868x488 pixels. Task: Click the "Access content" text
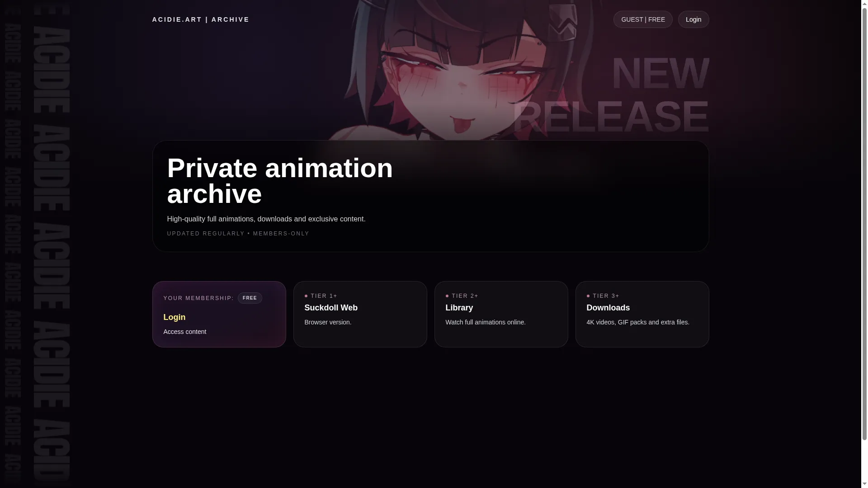[x=185, y=332]
